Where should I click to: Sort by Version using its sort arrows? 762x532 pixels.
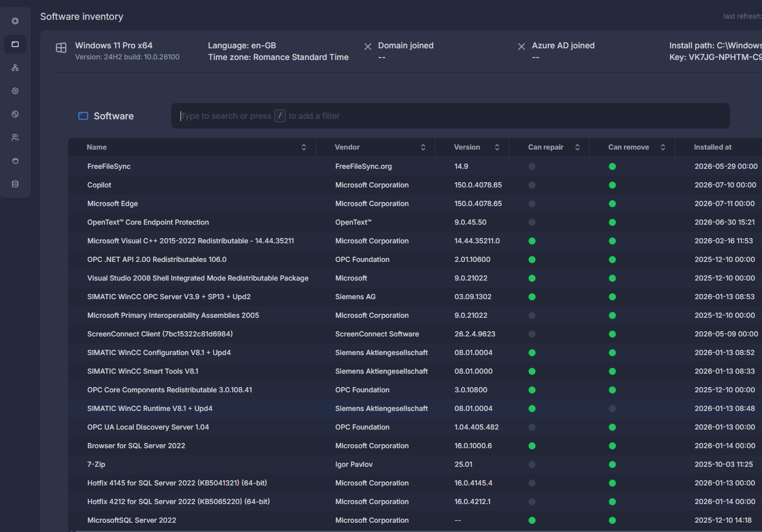coord(497,147)
